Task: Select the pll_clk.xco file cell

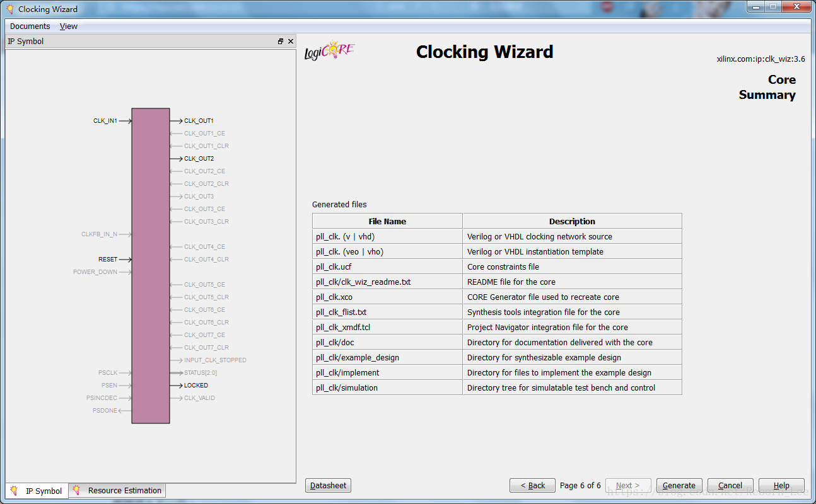Action: (x=387, y=297)
